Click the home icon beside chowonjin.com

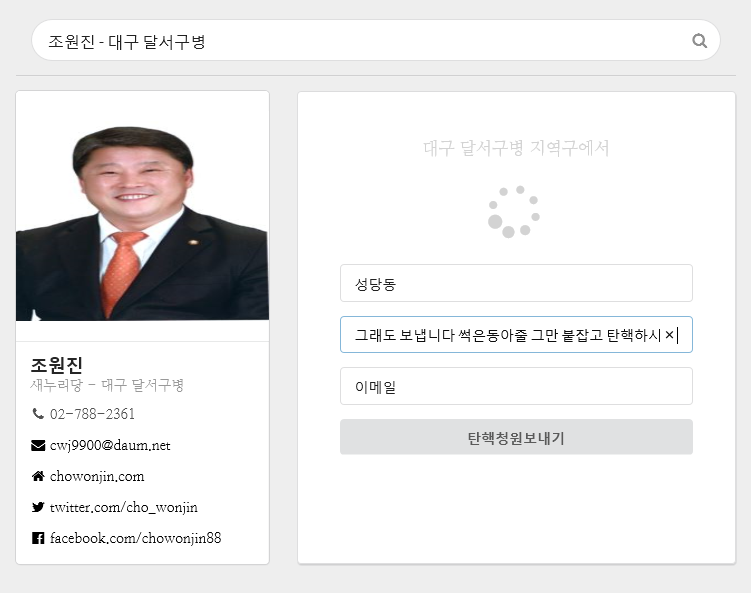38,476
